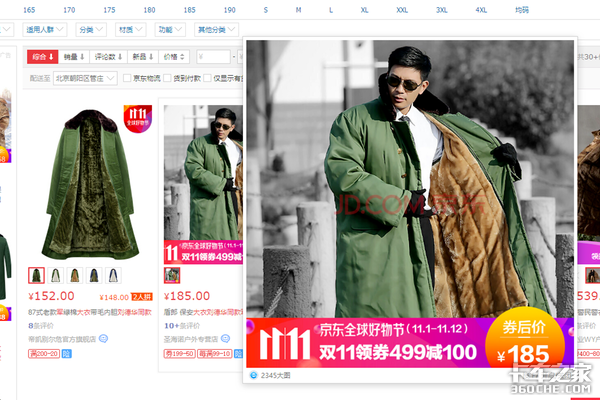600x400 pixels.
Task: Check the 货到付款 checkbox
Action: [x=167, y=78]
